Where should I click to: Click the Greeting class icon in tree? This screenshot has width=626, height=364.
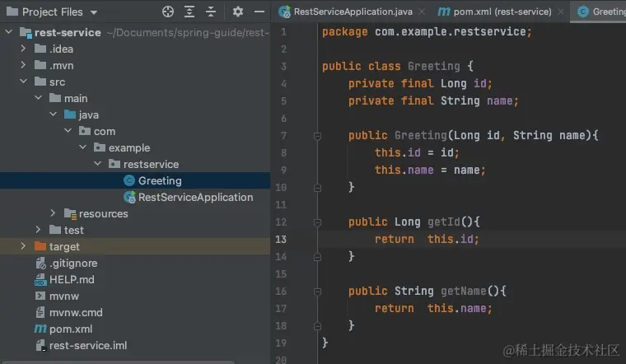click(x=129, y=181)
